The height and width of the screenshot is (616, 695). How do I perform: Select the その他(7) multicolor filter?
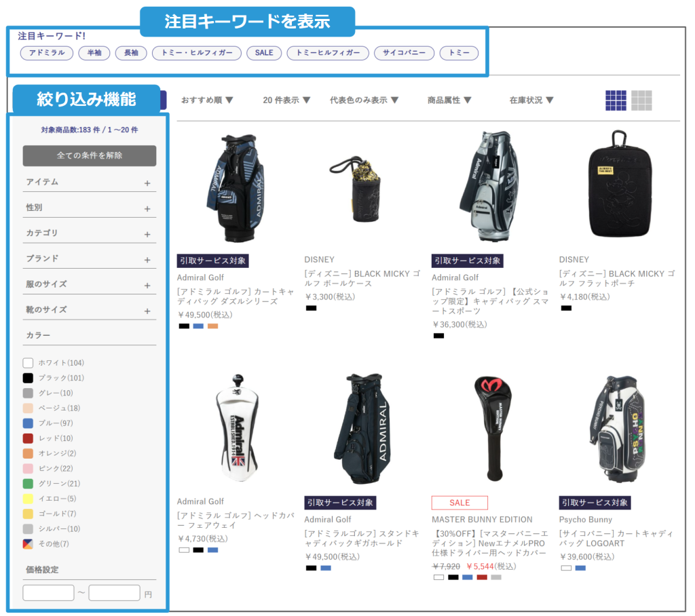point(46,544)
